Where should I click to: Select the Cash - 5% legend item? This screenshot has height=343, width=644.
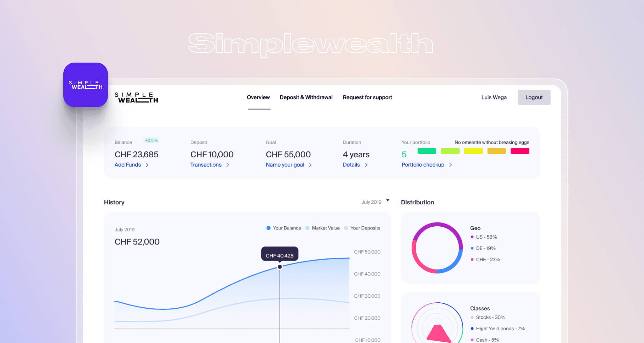pos(485,340)
